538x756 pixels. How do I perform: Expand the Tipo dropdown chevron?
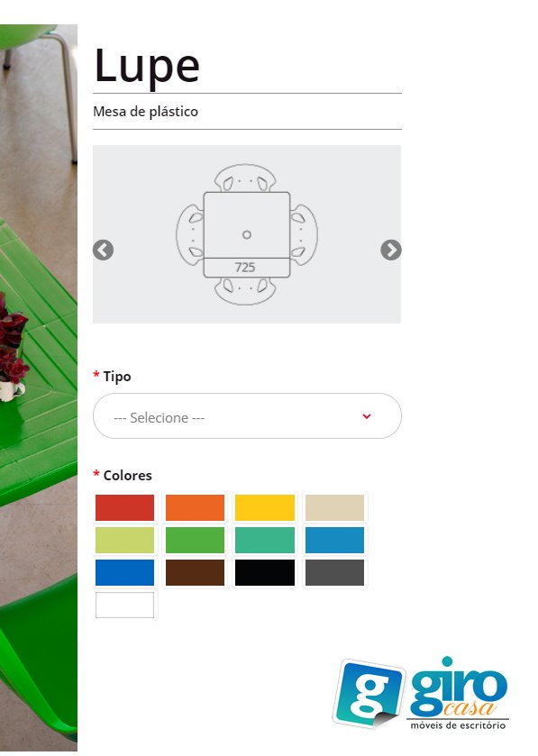(x=367, y=416)
